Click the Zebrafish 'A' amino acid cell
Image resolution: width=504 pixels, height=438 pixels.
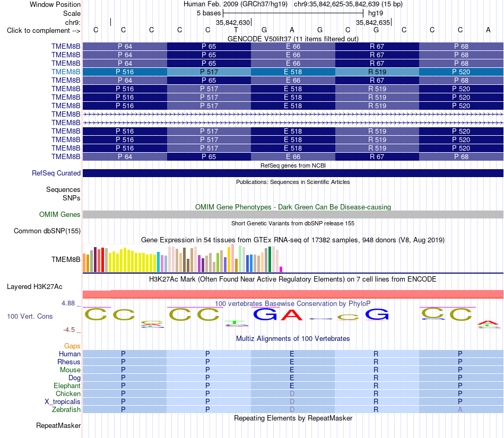[460, 410]
